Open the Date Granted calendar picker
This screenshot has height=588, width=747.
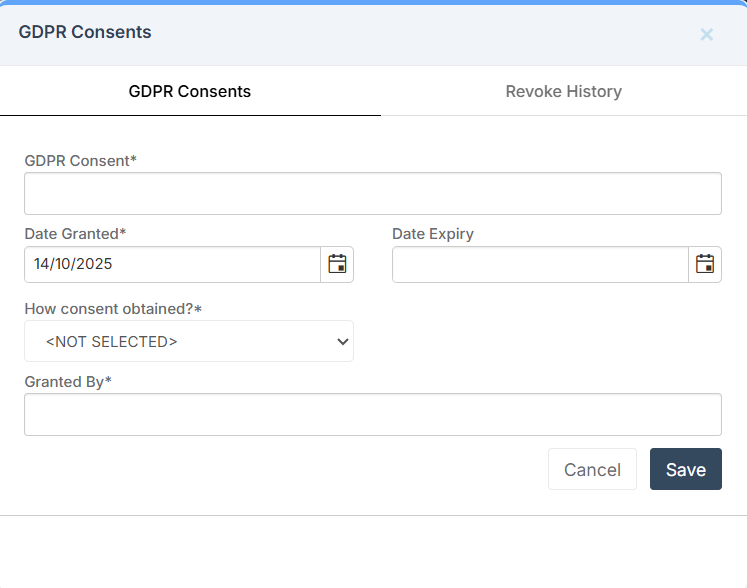click(337, 264)
